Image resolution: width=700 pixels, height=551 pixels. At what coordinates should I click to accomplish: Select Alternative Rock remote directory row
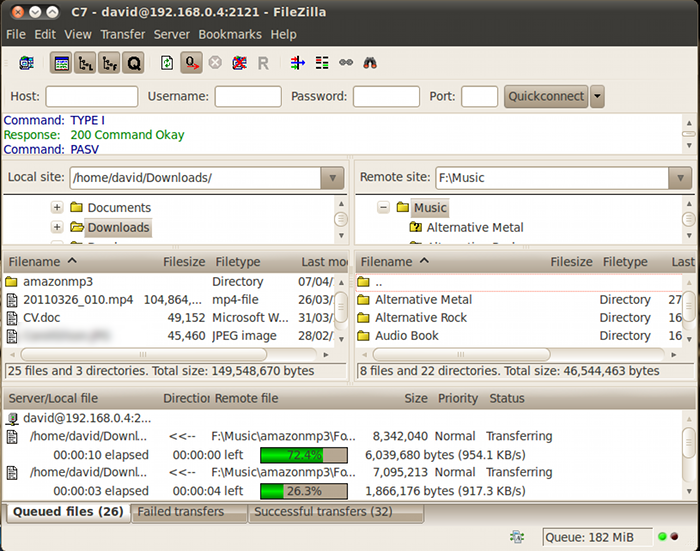pos(519,317)
